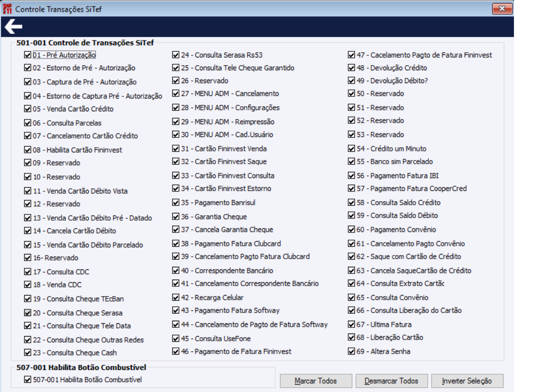The image size is (554, 392).
Task: Disable 31 - Cartão Fininvest Venda
Action: click(175, 148)
